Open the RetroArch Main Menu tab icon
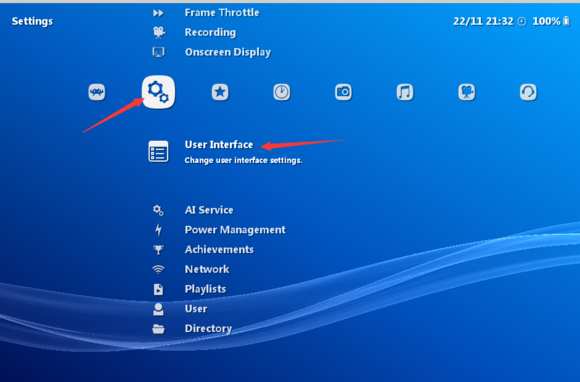This screenshot has height=382, width=580. (97, 92)
